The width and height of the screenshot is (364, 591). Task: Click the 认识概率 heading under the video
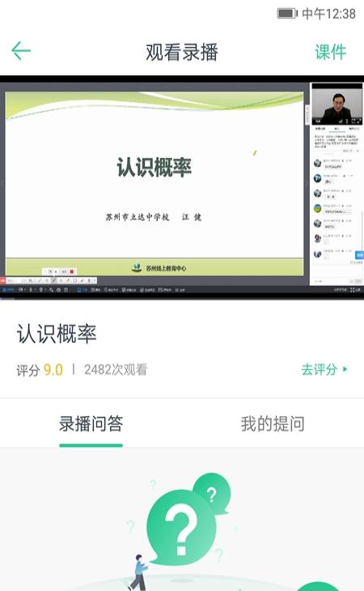(57, 334)
